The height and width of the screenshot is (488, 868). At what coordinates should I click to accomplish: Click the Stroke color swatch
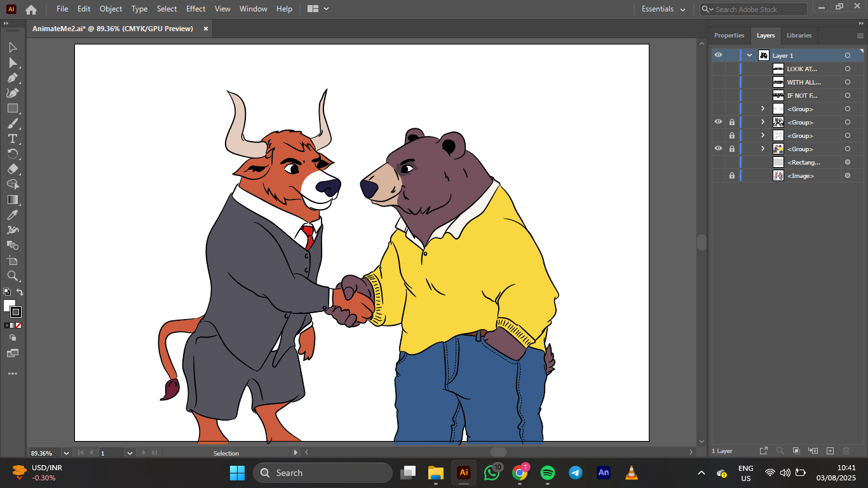pyautogui.click(x=17, y=312)
